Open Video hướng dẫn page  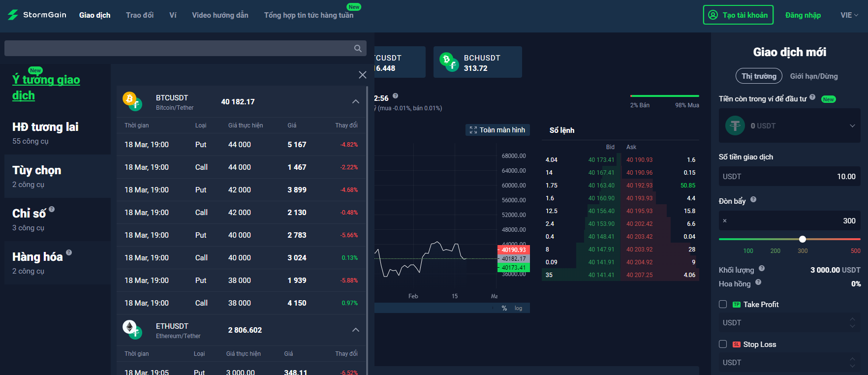click(x=220, y=15)
